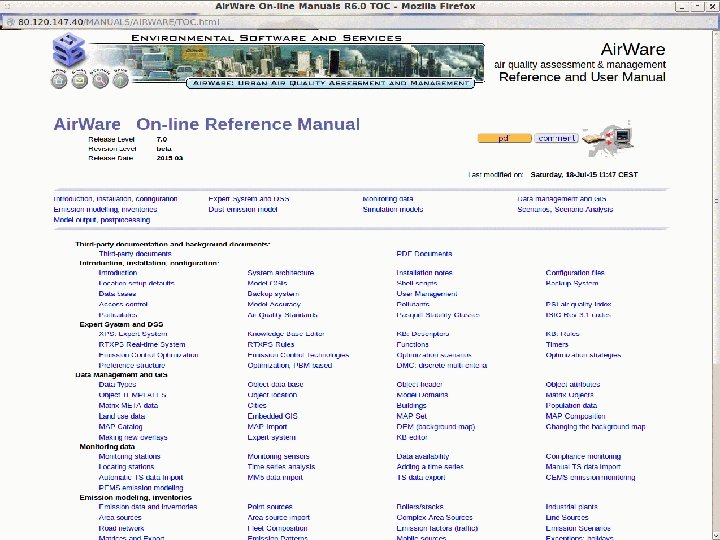Open Object header link
The height and width of the screenshot is (540, 720).
(x=420, y=384)
